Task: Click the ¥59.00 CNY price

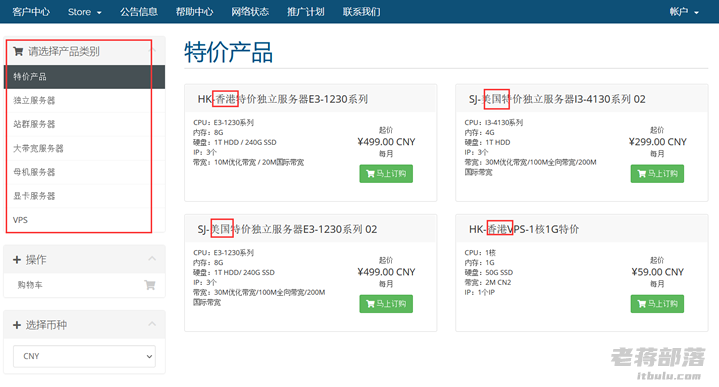Action: tap(657, 272)
